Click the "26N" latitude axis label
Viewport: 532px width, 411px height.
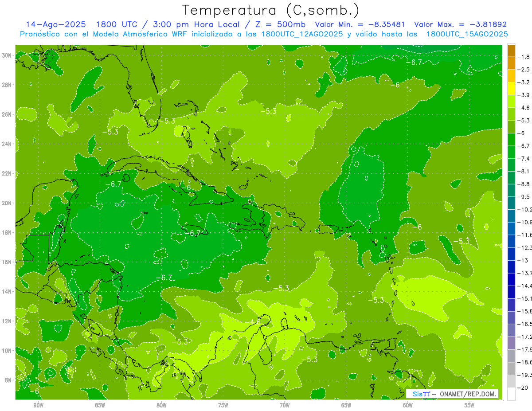point(7,114)
